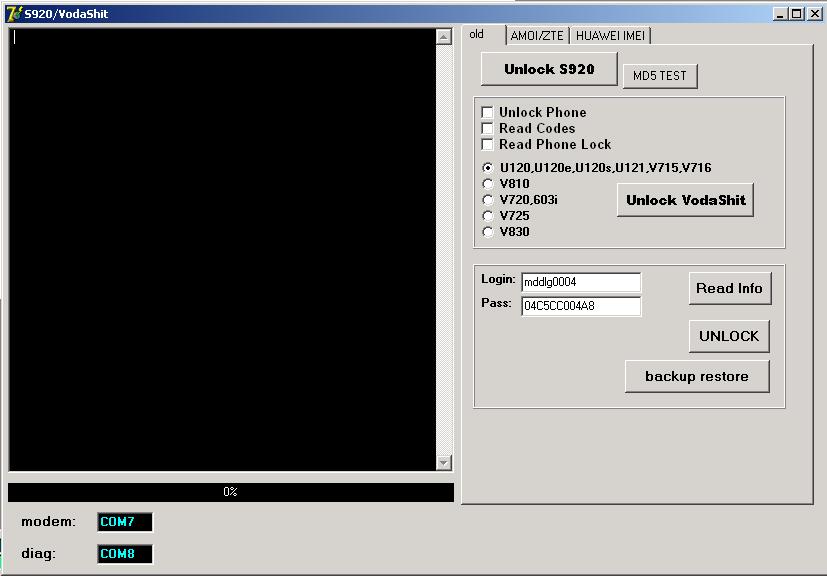The image size is (827, 576).
Task: Click inside the black log console area
Action: pos(223,249)
